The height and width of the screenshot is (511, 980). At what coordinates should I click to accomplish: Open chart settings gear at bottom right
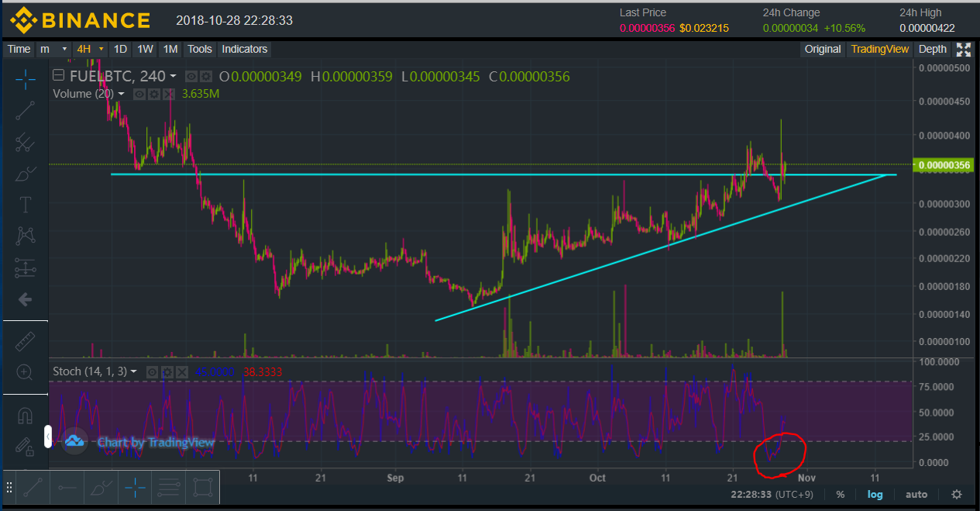point(957,494)
